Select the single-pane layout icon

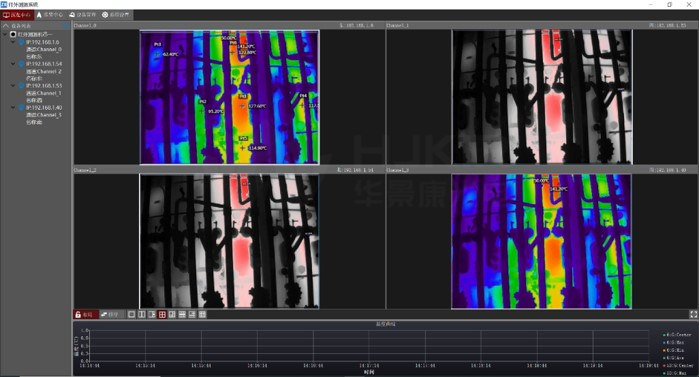click(132, 315)
